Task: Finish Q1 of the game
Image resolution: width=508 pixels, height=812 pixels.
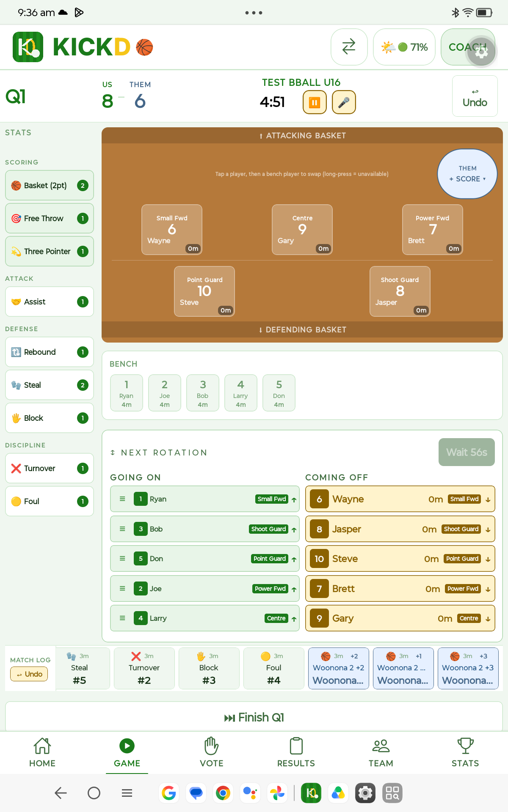Action: [254, 717]
